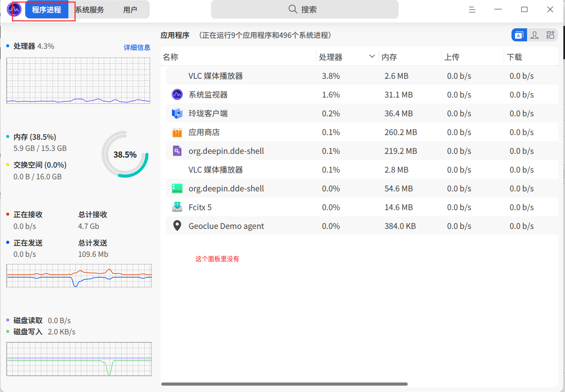
Task: Click the purple org.deepin.dde-shell 219.2 MB icon
Action: click(x=177, y=151)
